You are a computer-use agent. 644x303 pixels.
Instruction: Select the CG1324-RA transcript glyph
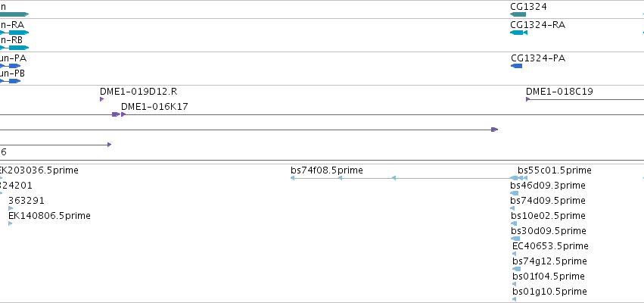[518, 33]
